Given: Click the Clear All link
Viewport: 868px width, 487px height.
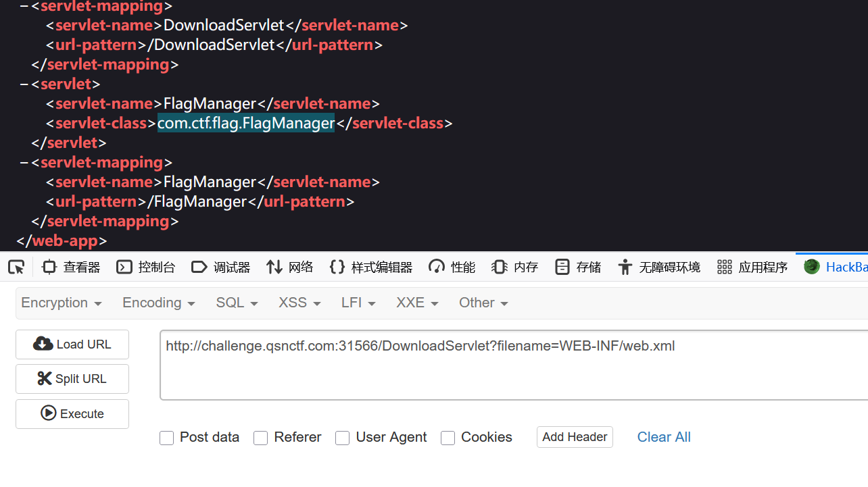Looking at the screenshot, I should tap(663, 437).
